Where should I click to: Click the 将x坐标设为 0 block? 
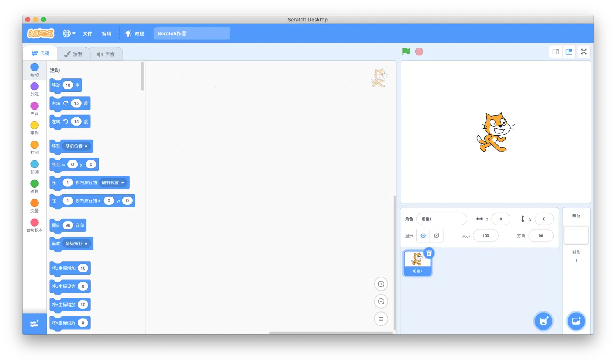point(70,286)
